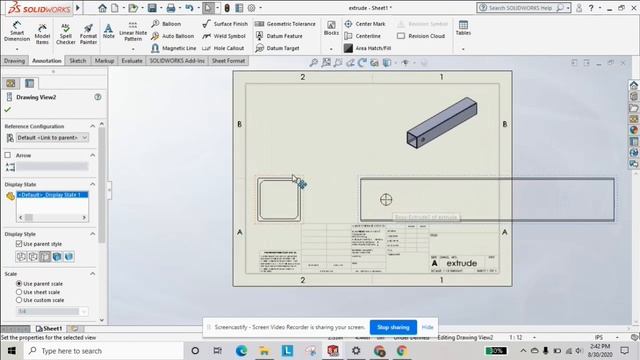Open Reference Configuration dropdown
Viewport: 640px width, 360px height.
click(52, 138)
